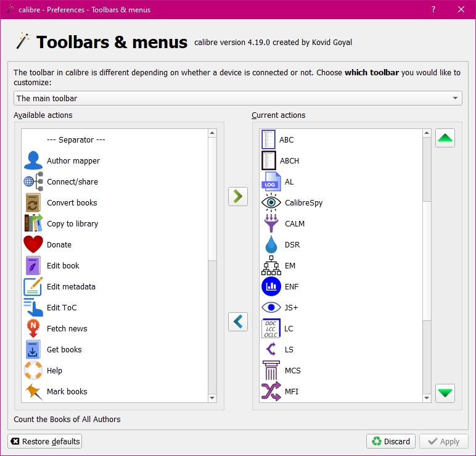Viewport: 476px width, 456px height.
Task: Click the purple Edit book icon
Action: 33,265
